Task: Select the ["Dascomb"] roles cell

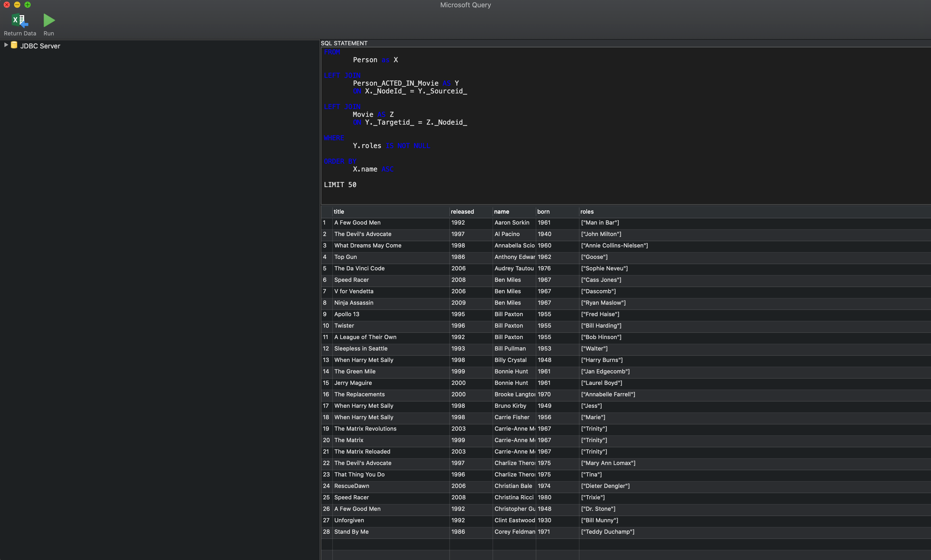Action: tap(755, 291)
